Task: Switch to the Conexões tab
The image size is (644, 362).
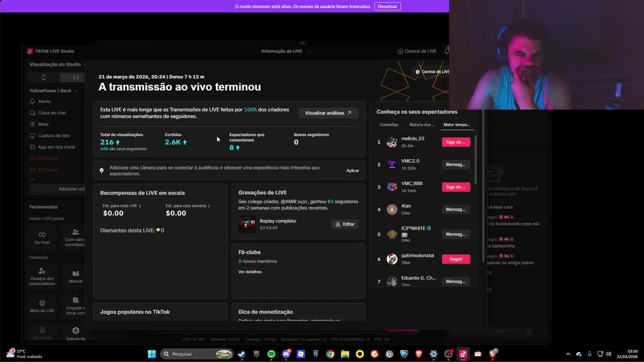Action: [389, 125]
